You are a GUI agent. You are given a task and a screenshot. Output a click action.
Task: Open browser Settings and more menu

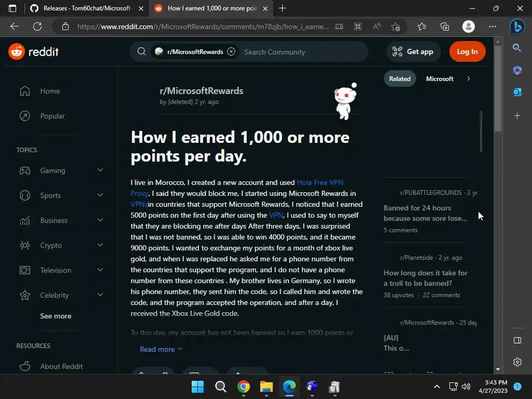[493, 26]
